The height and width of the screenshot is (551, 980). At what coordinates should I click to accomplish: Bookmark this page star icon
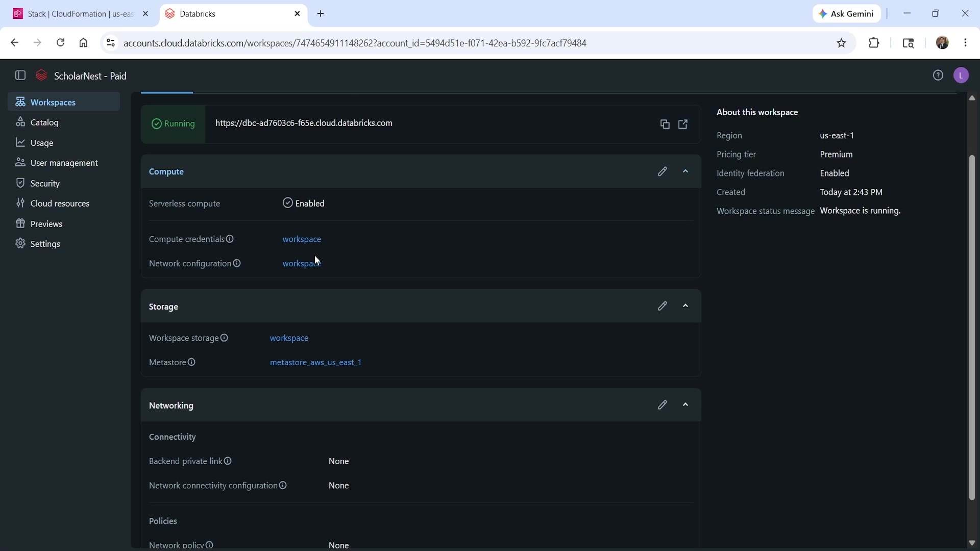842,43
